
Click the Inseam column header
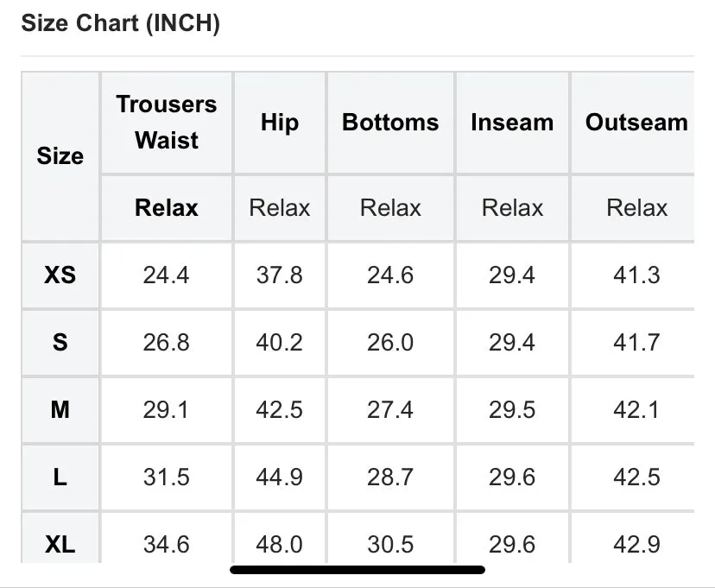(x=512, y=122)
